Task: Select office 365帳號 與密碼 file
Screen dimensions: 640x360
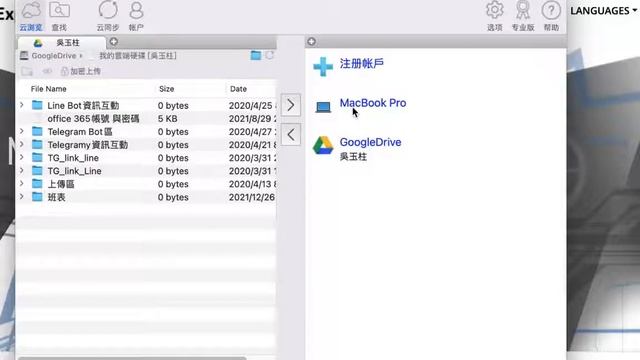Action: 93,118
